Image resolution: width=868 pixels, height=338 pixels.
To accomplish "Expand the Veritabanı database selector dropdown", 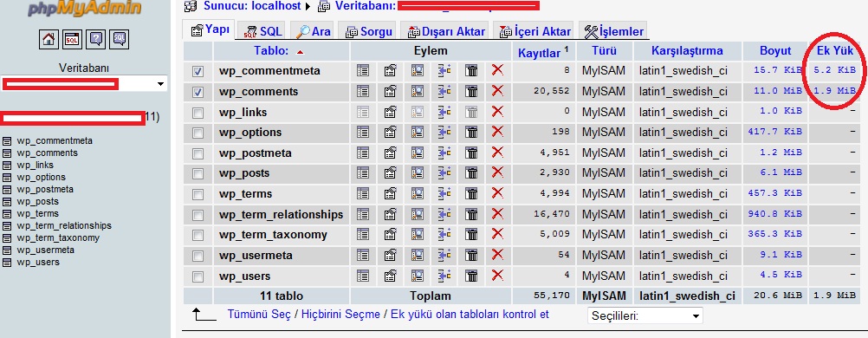I will pos(83,84).
